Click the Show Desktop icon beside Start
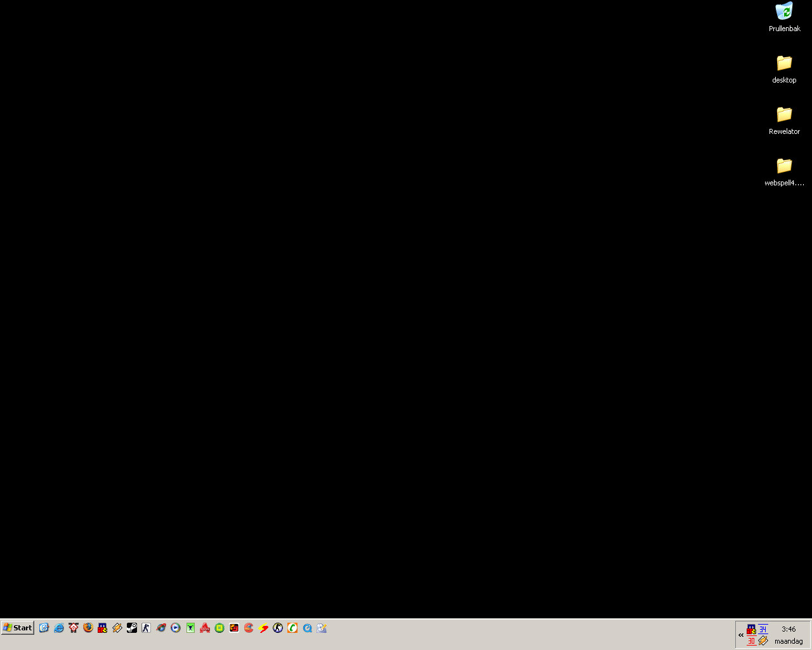This screenshot has height=650, width=812. [x=44, y=628]
